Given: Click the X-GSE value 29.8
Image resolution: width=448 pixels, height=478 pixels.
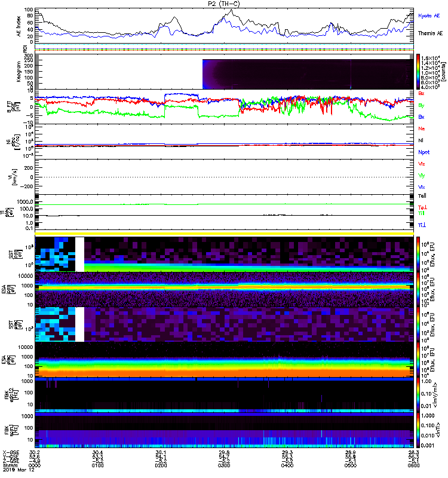Looking at the screenshot, I should click(x=224, y=452).
